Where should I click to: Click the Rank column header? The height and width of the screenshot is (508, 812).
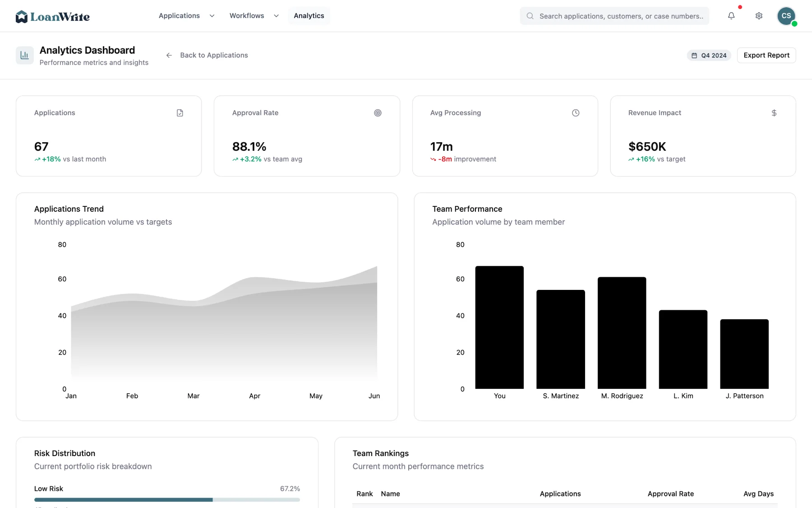pos(364,494)
